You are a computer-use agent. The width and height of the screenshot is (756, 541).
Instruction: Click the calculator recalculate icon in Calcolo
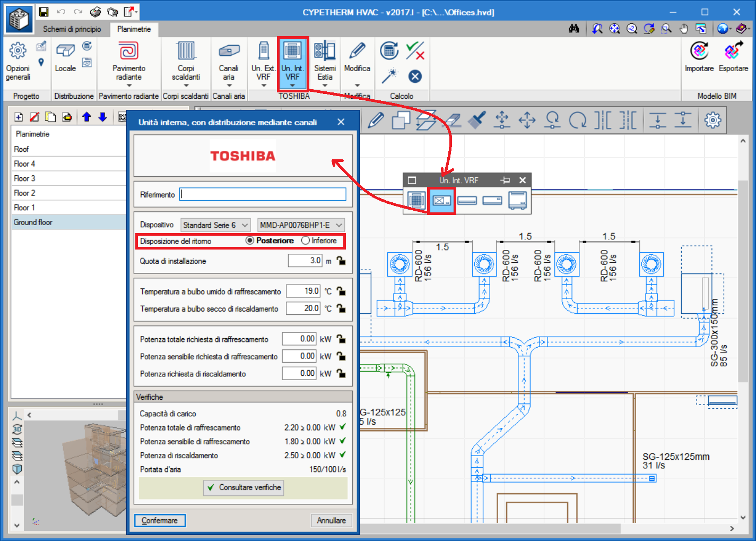[389, 51]
